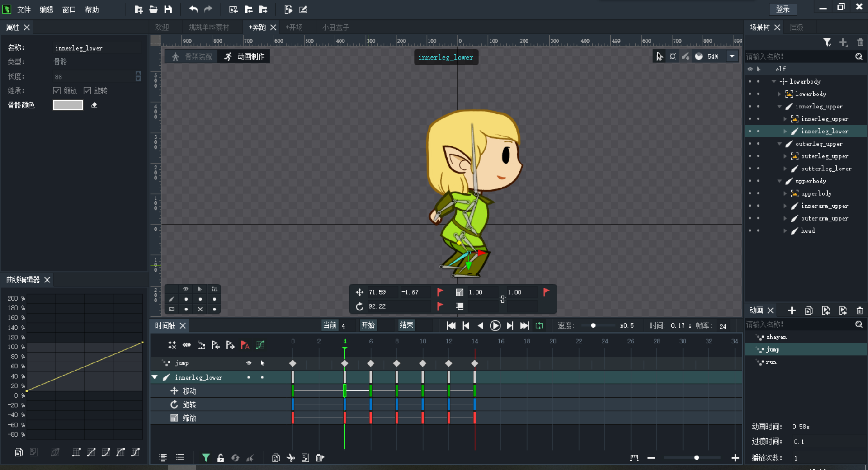
Task: Open the 文件 menu
Action: (24, 9)
